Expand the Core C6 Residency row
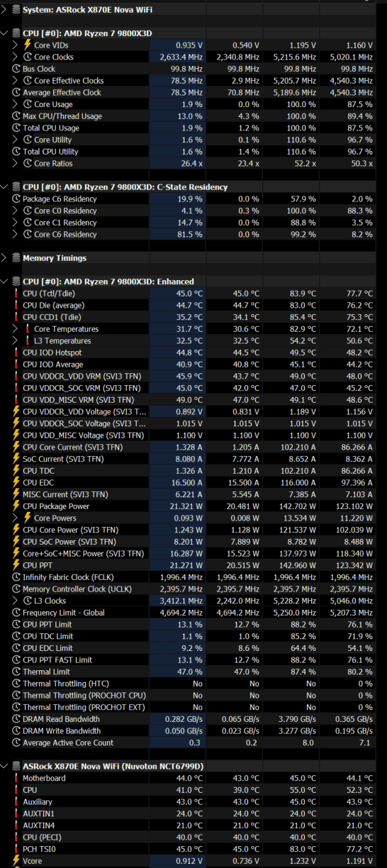This screenshot has width=387, height=868. click(16, 234)
